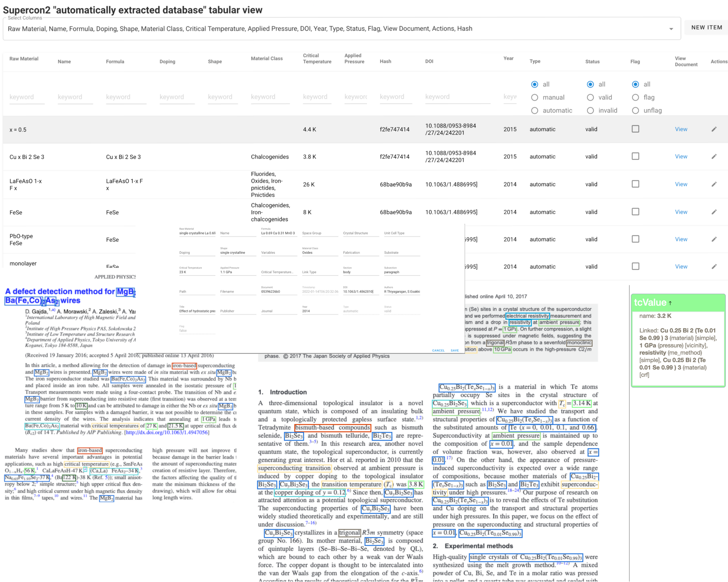Viewport: 728px width, 582px height.
Task: Edit the PbO-type FeSe row
Action: coord(714,239)
